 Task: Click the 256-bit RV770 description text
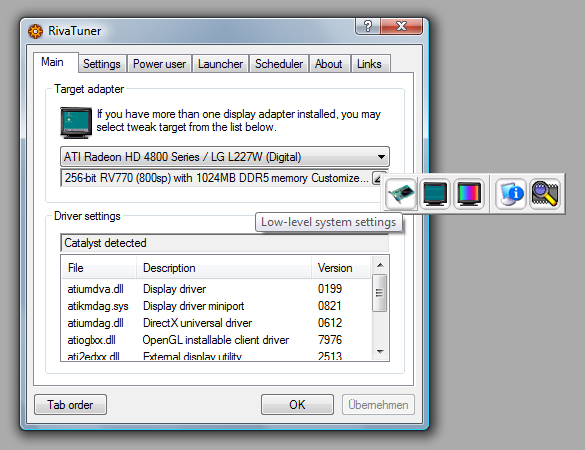[187, 178]
